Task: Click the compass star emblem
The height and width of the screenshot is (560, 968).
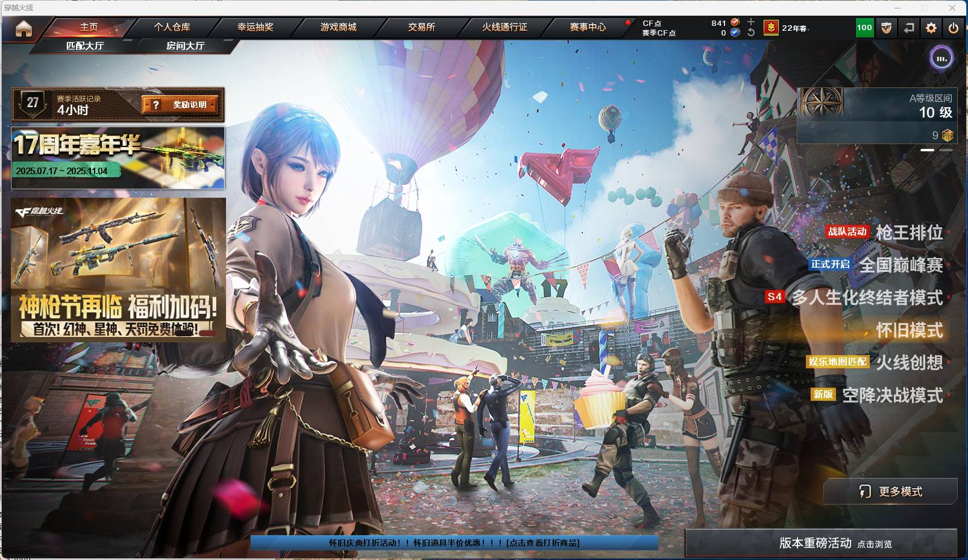Action: point(822,102)
